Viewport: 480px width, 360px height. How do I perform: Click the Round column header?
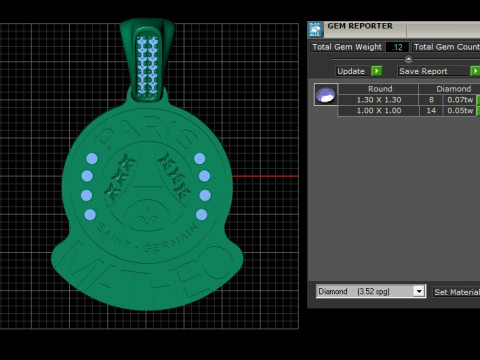point(379,89)
